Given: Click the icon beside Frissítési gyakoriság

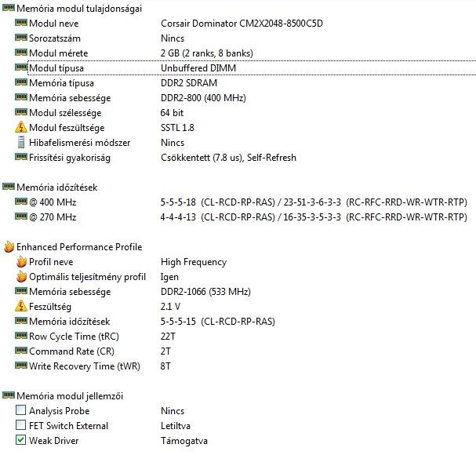Looking at the screenshot, I should (21, 156).
